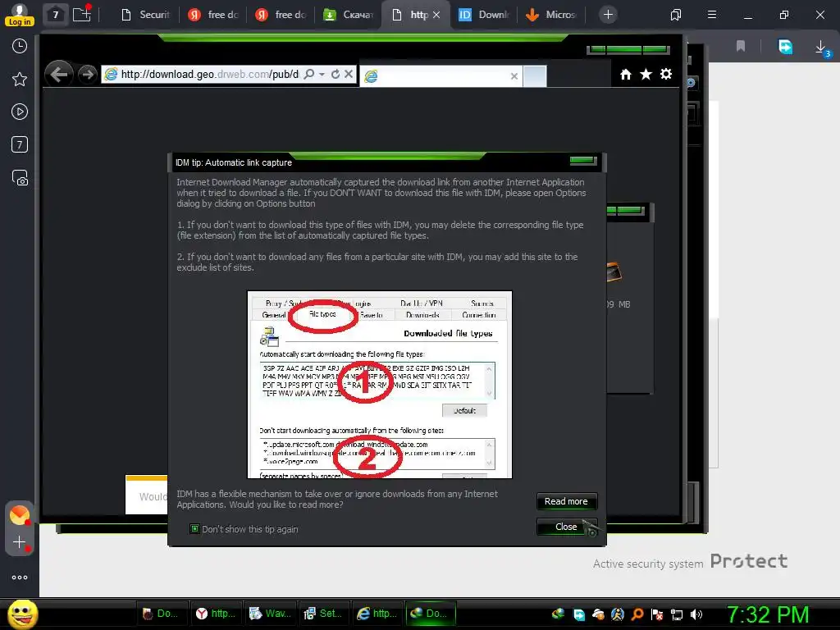840x630 pixels.
Task: Open Internet Explorer http taskbar item
Action: click(377, 614)
